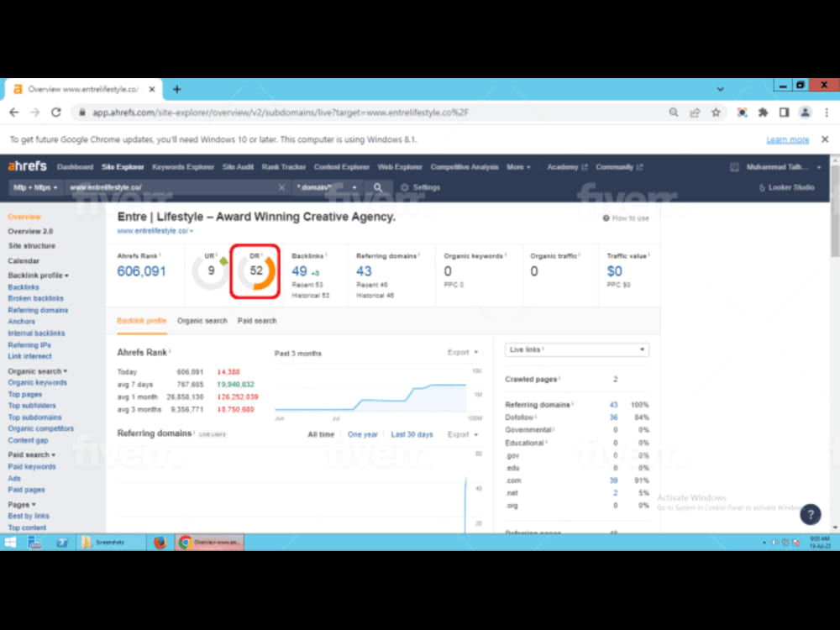840x630 pixels.
Task: Open Rank Tracker in the top navigation
Action: click(x=284, y=167)
